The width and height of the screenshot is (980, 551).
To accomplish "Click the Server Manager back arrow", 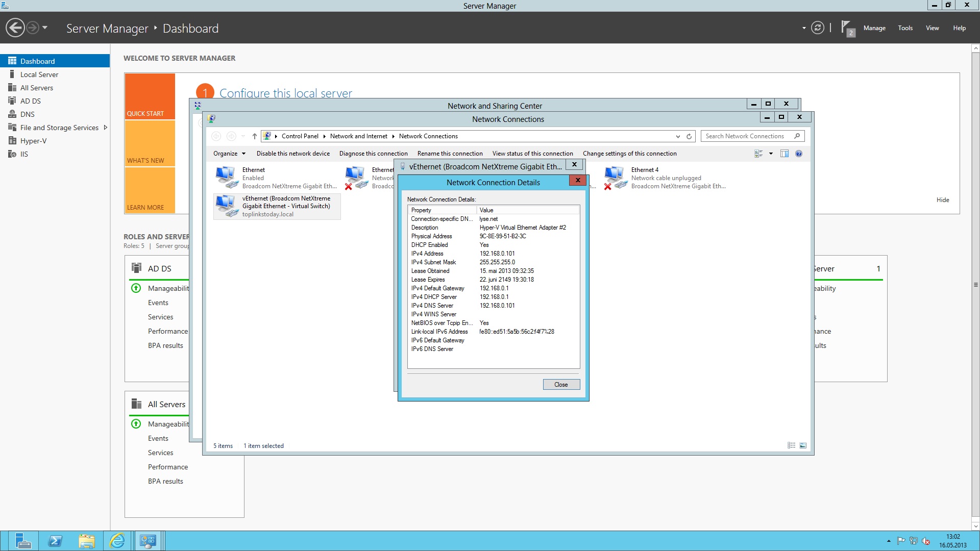I will coord(15,28).
